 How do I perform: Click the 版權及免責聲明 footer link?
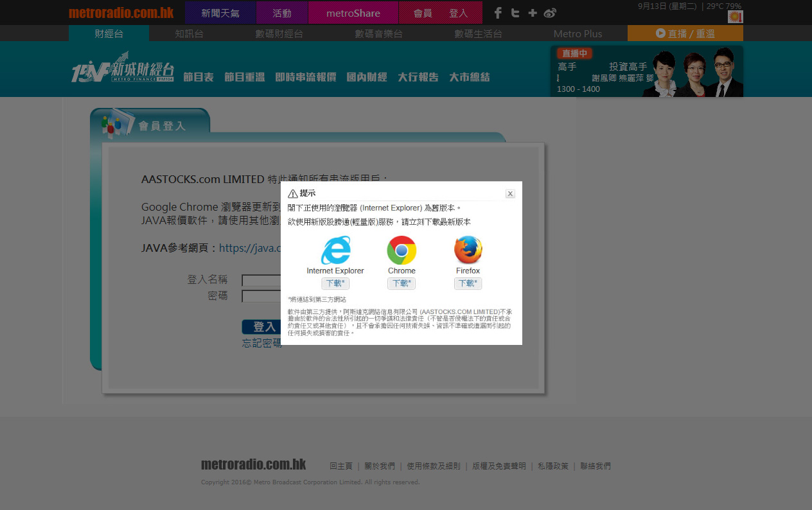(x=499, y=466)
